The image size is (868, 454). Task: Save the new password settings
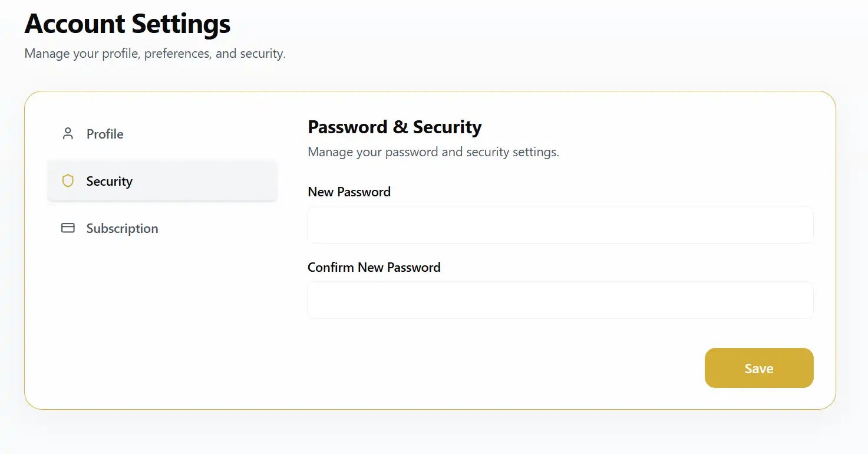pyautogui.click(x=758, y=368)
